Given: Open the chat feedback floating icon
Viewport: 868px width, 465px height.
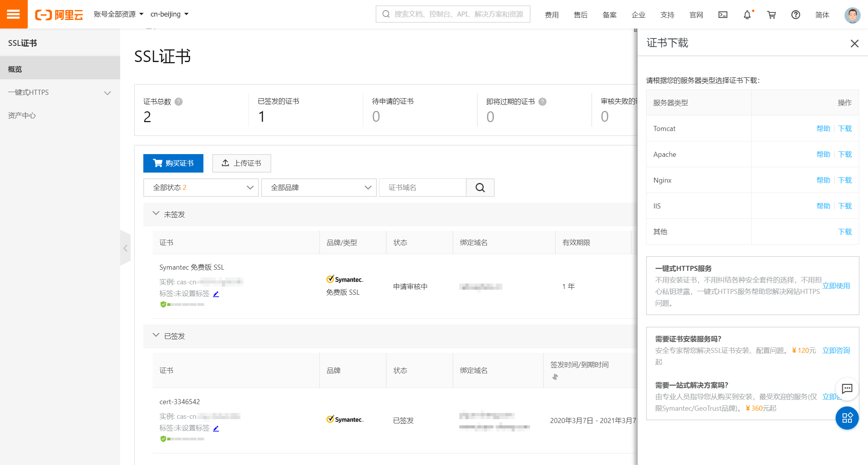Looking at the screenshot, I should (847, 388).
